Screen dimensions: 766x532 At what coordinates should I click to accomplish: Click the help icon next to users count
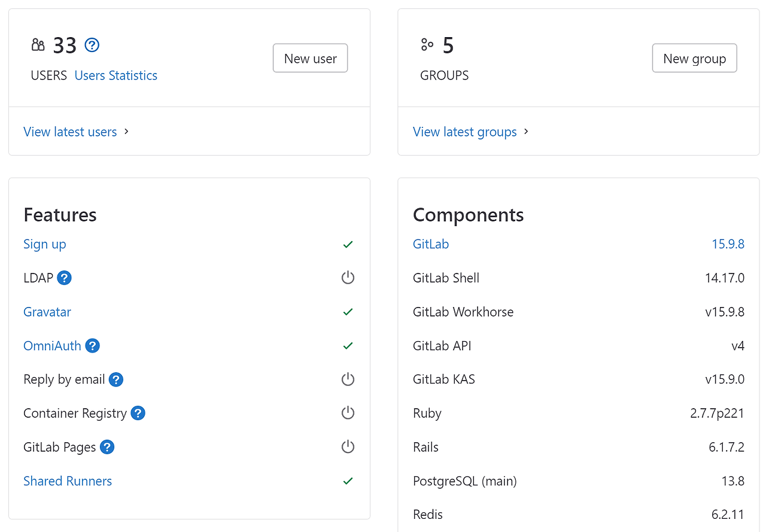point(92,45)
